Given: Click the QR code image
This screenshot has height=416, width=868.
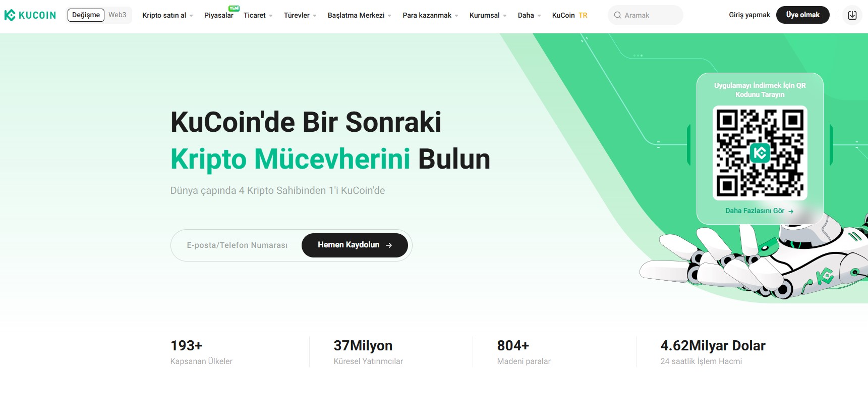Looking at the screenshot, I should pyautogui.click(x=760, y=152).
